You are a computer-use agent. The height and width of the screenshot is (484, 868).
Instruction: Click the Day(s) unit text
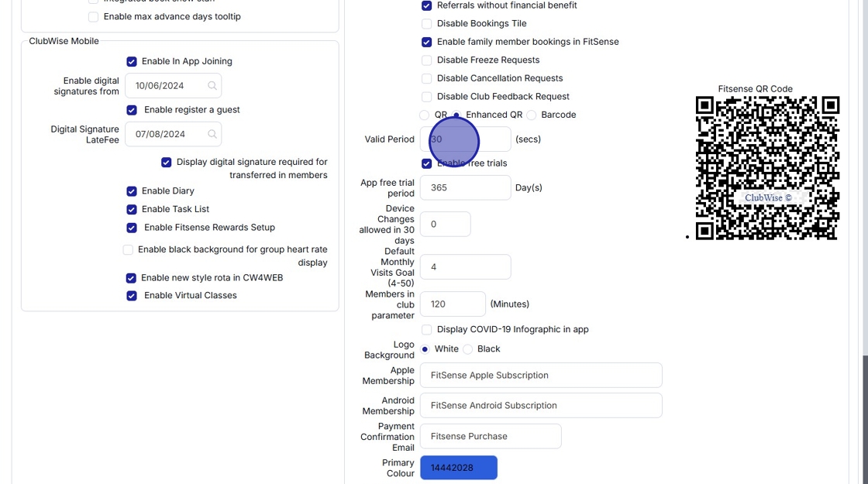coord(529,187)
